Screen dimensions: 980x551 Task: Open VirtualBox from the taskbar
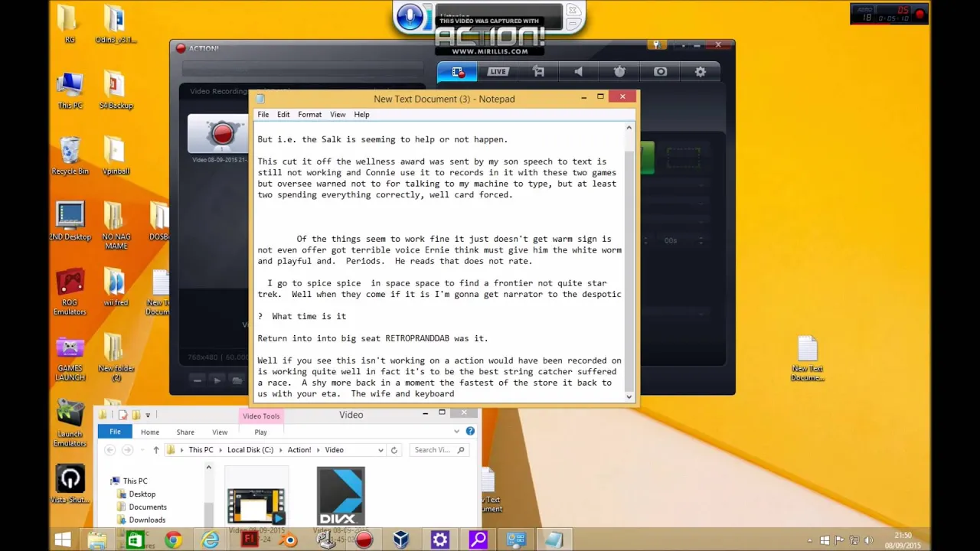(401, 540)
